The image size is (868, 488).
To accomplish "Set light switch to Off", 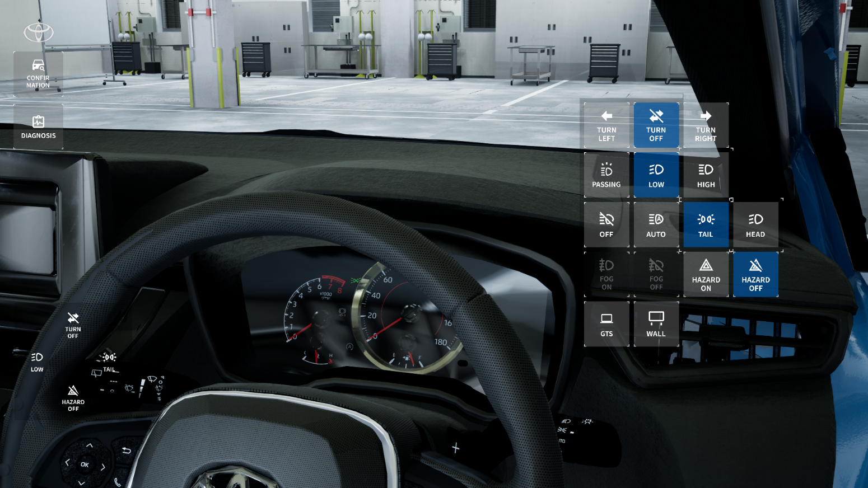I will click(606, 225).
